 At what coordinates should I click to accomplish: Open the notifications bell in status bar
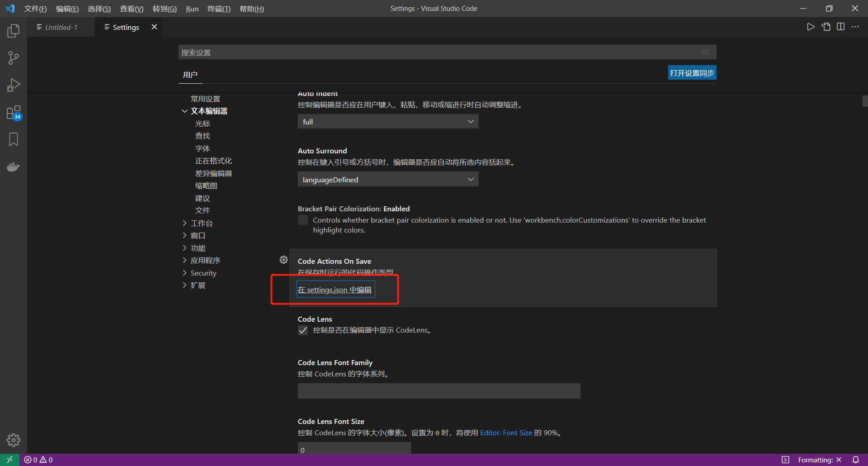(856, 460)
